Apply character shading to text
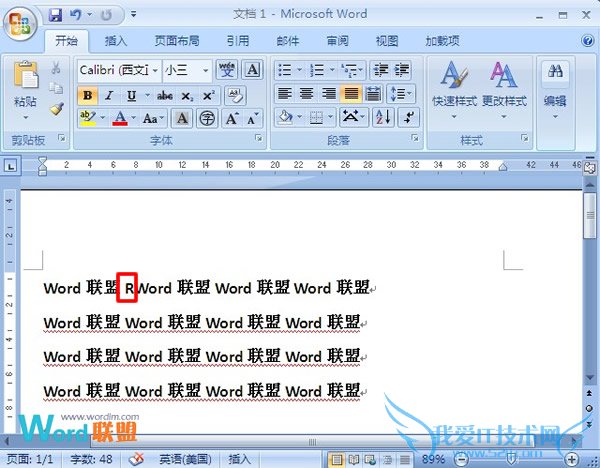The image size is (600, 468). [x=182, y=118]
